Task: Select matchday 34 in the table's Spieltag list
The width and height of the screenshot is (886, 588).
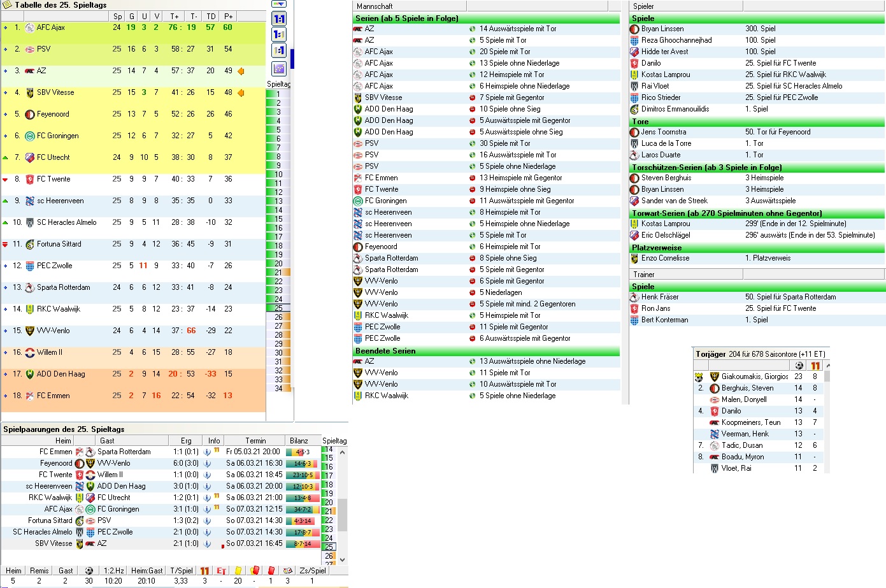Action: [x=278, y=389]
